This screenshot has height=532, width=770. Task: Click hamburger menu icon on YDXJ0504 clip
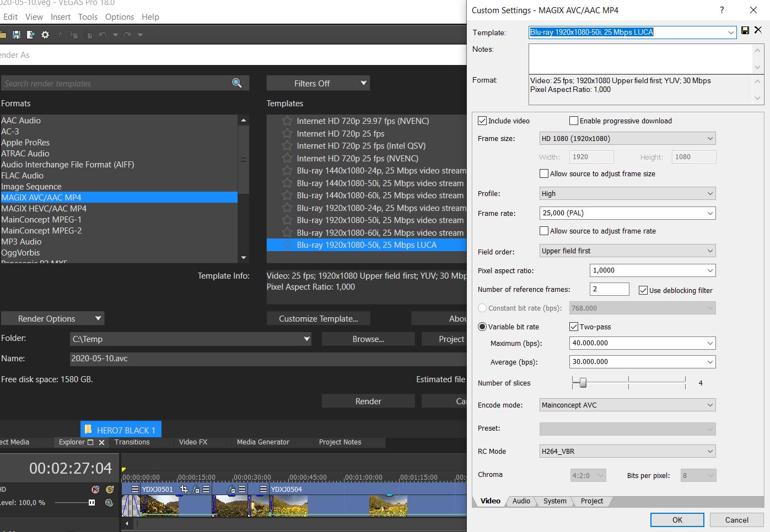[263, 489]
